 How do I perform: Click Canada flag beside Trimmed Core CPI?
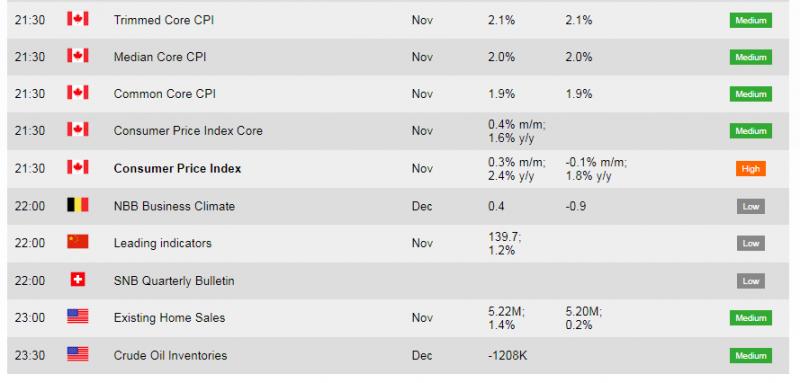click(78, 19)
